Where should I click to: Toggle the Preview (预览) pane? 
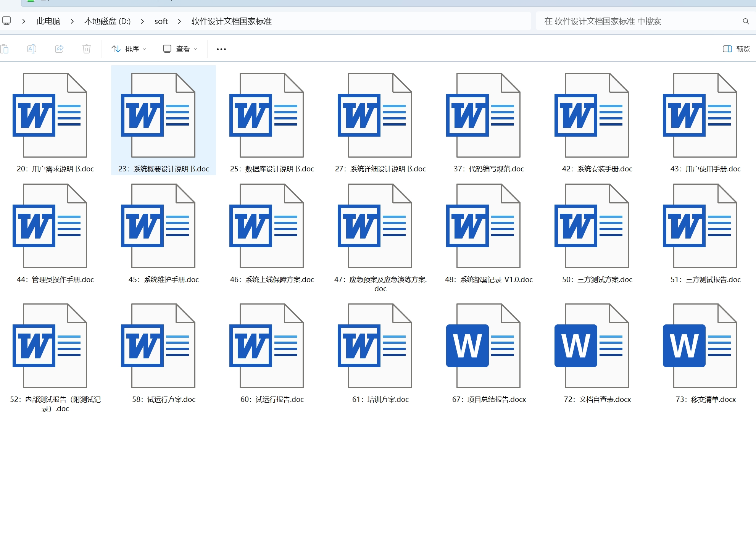point(737,49)
